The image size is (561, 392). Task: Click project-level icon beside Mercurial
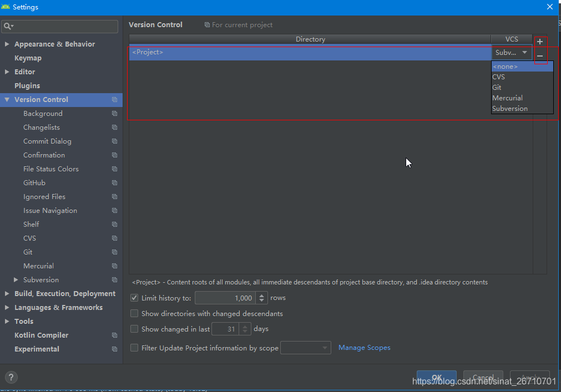click(x=114, y=266)
